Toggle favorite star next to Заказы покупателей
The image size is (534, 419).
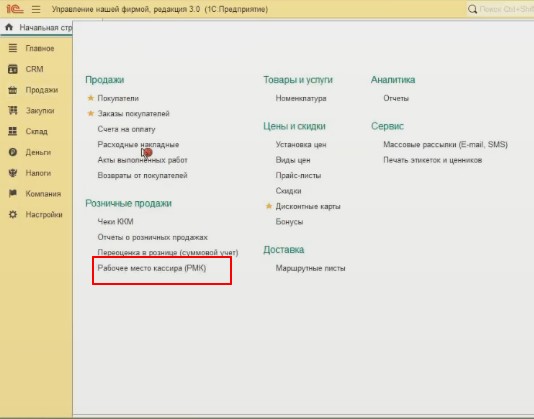[91, 113]
